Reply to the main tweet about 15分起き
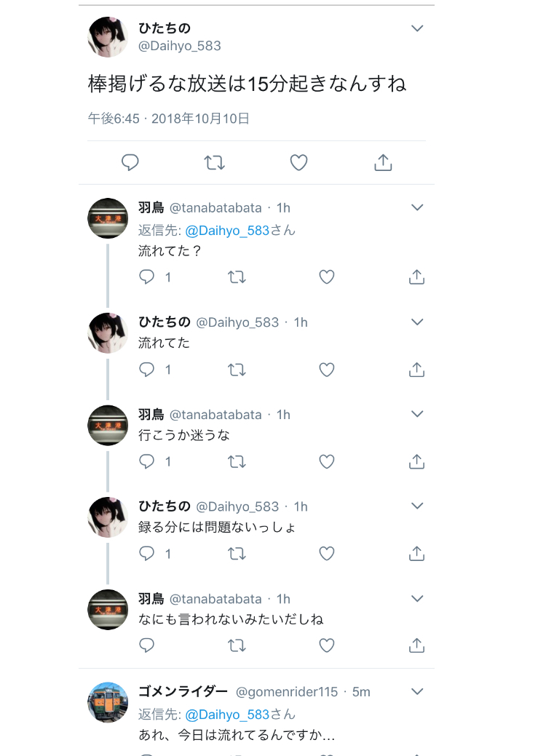The image size is (546, 756). click(130, 162)
